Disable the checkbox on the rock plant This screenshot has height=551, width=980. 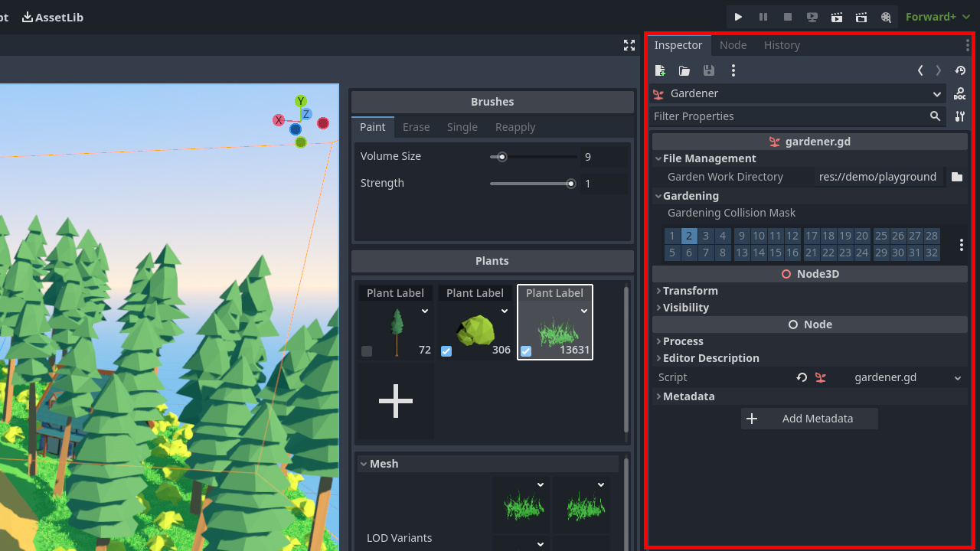[x=446, y=350]
